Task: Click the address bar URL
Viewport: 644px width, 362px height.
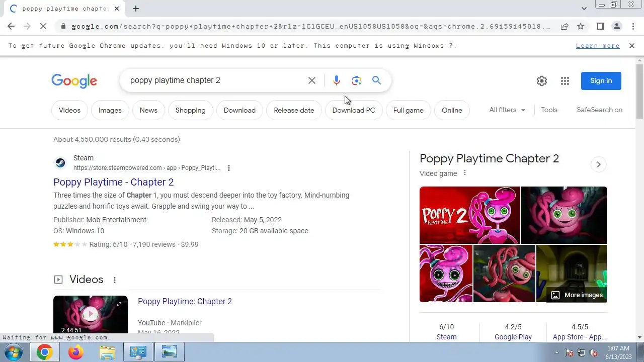Action: click(x=311, y=26)
